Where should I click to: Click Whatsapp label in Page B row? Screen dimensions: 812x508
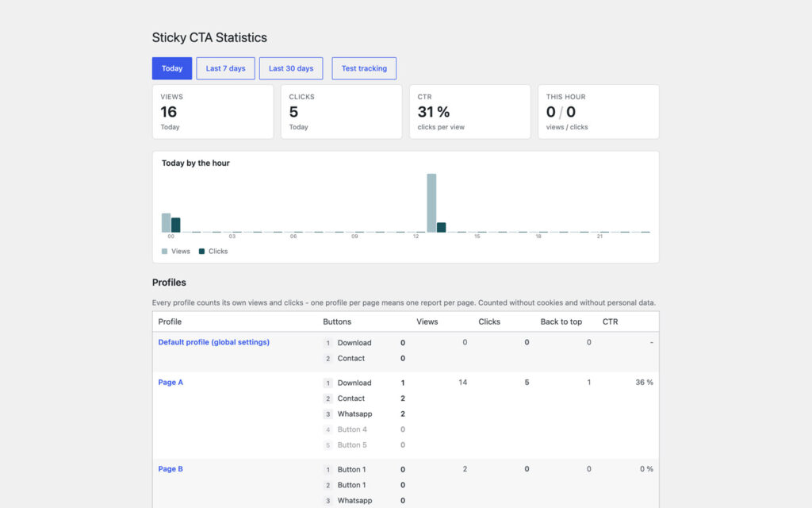coord(354,500)
